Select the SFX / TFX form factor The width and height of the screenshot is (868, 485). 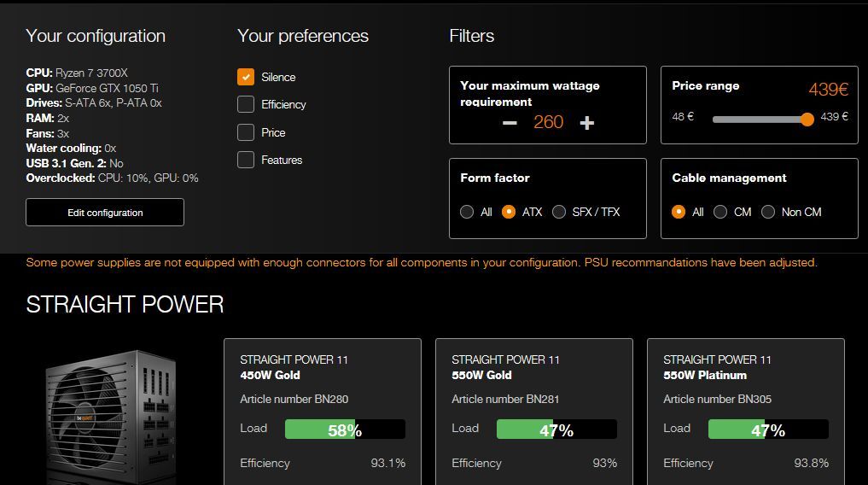click(559, 212)
